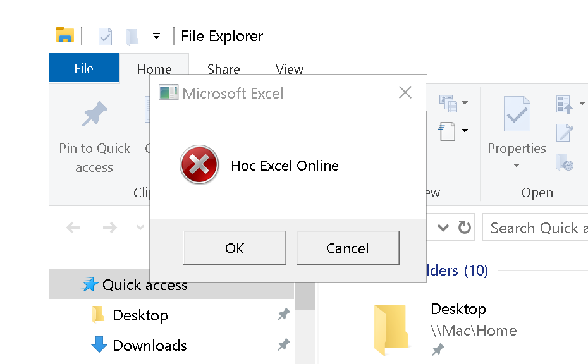Click the Easy access icon
This screenshot has width=588, height=364.
[448, 130]
